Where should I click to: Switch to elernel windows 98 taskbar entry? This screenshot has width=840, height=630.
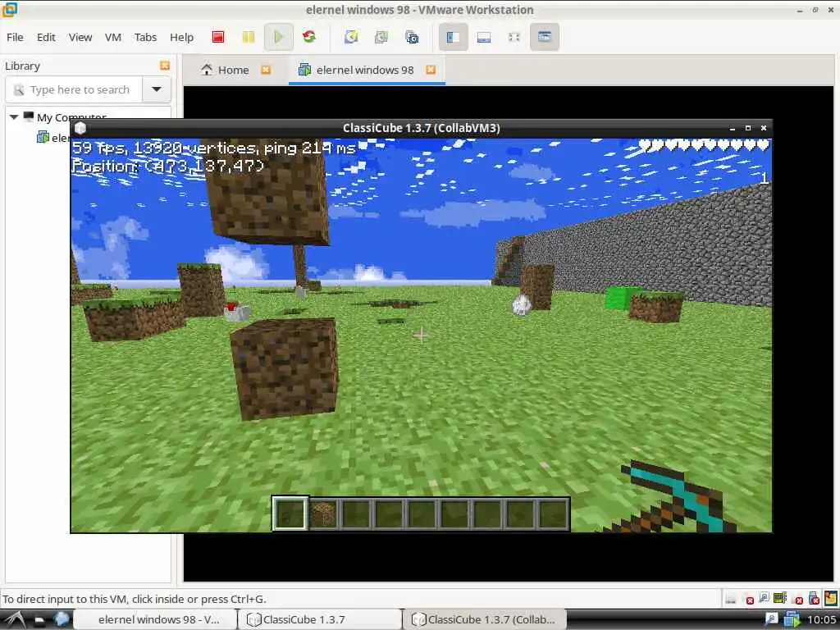pyautogui.click(x=154, y=620)
